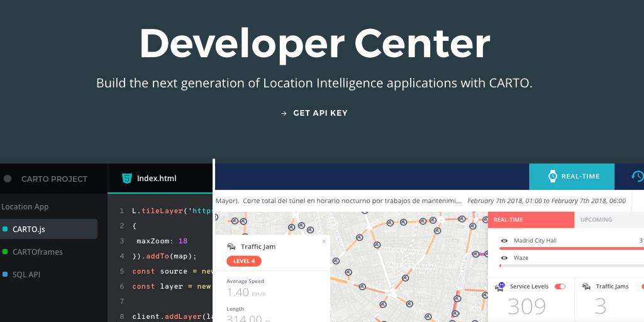Select CARTO.js in the project sidebar
This screenshot has height=322, width=644.
point(48,229)
